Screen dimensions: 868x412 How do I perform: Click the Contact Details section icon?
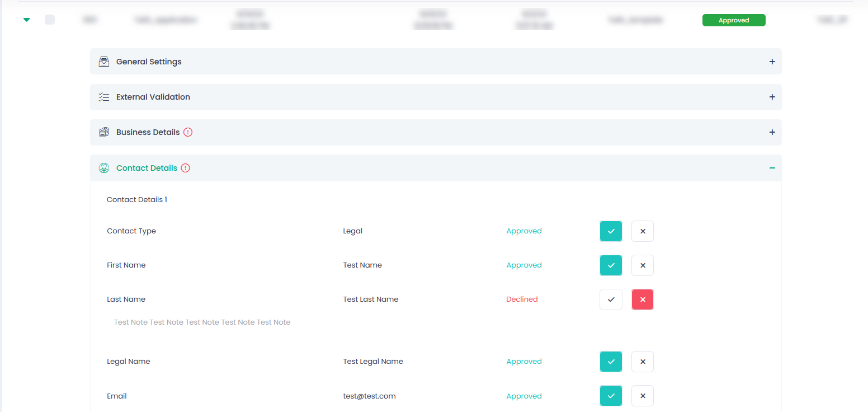[103, 168]
